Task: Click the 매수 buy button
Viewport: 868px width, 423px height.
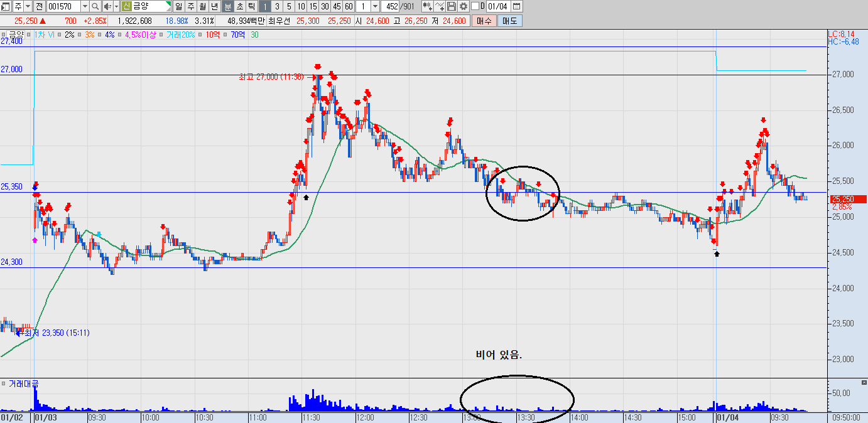Action: (484, 21)
